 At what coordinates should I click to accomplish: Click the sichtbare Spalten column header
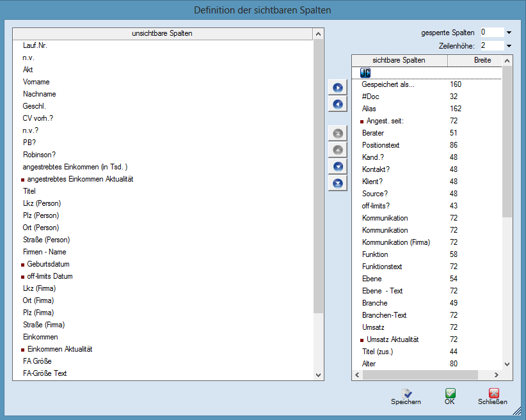(x=399, y=60)
